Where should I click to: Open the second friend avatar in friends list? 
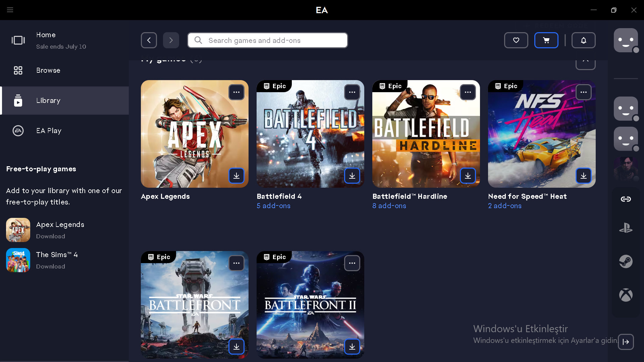pyautogui.click(x=626, y=139)
